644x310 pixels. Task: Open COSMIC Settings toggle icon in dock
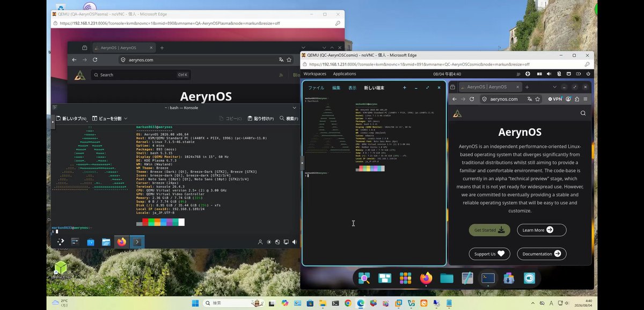(529, 278)
